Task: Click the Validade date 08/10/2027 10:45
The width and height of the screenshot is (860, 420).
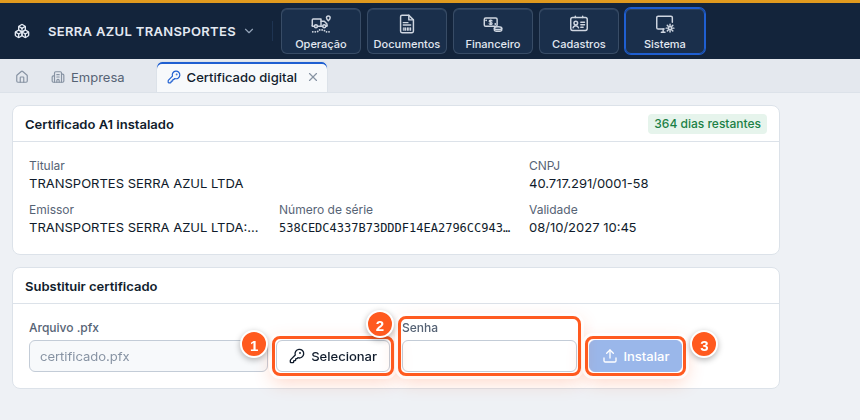Action: point(582,228)
